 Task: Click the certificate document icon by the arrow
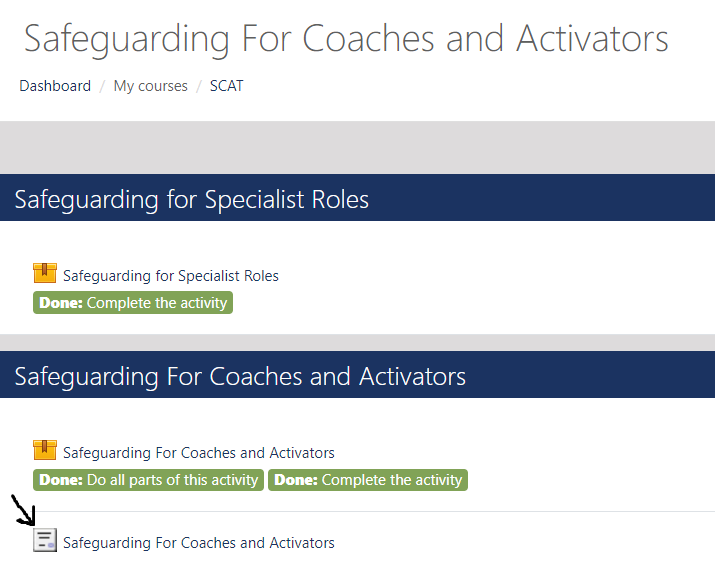pyautogui.click(x=45, y=540)
